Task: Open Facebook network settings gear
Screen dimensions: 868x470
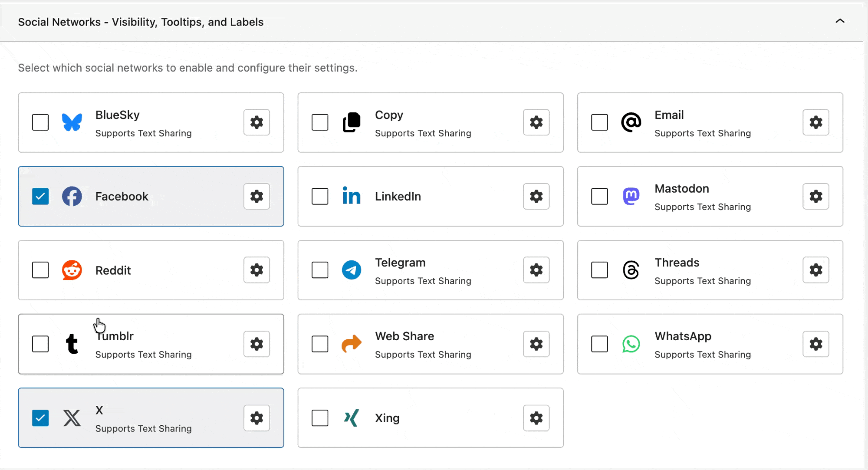Action: point(256,196)
